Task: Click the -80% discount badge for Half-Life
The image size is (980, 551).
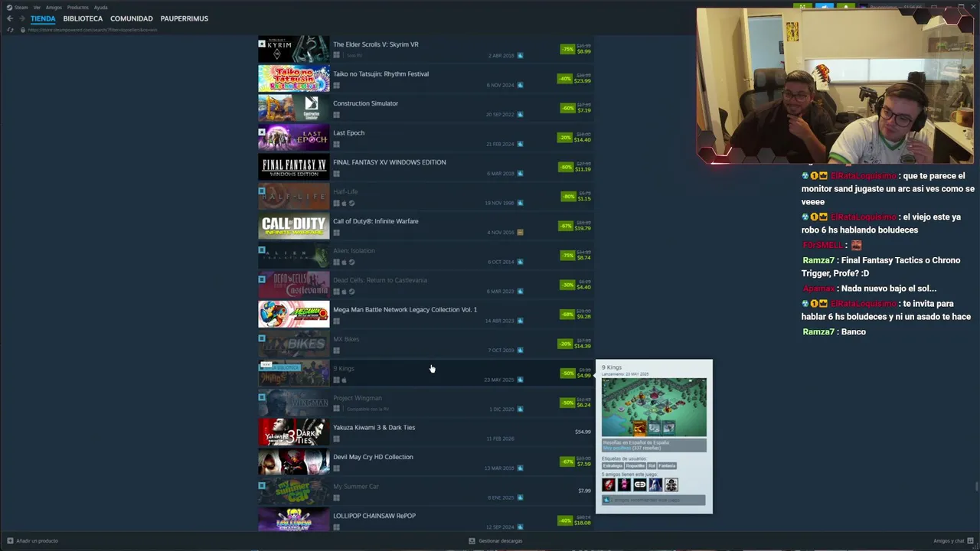Action: point(568,197)
